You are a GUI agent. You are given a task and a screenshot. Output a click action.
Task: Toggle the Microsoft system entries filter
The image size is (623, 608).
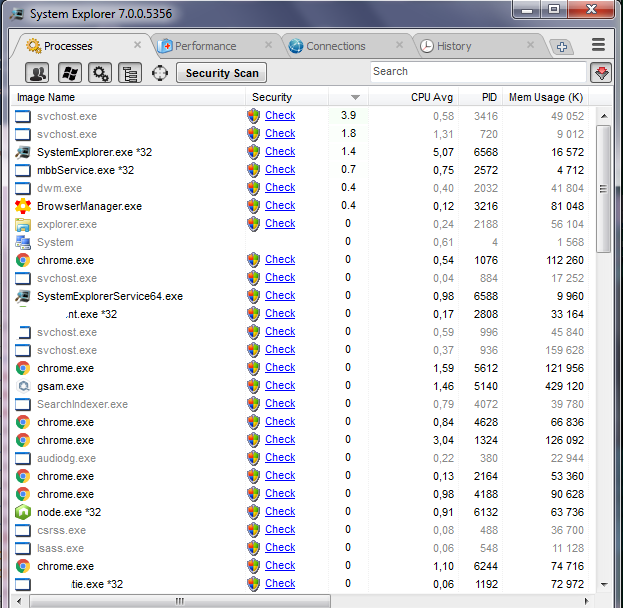tap(70, 73)
